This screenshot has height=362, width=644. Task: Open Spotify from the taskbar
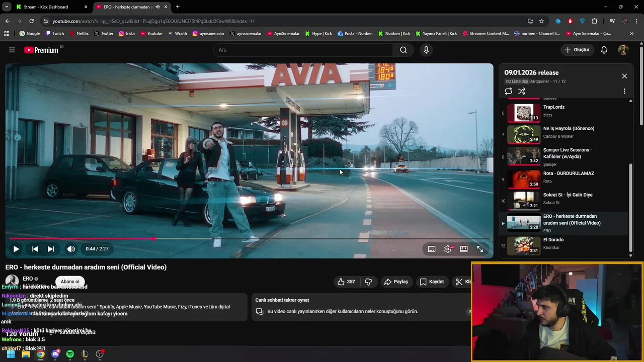(x=70, y=354)
